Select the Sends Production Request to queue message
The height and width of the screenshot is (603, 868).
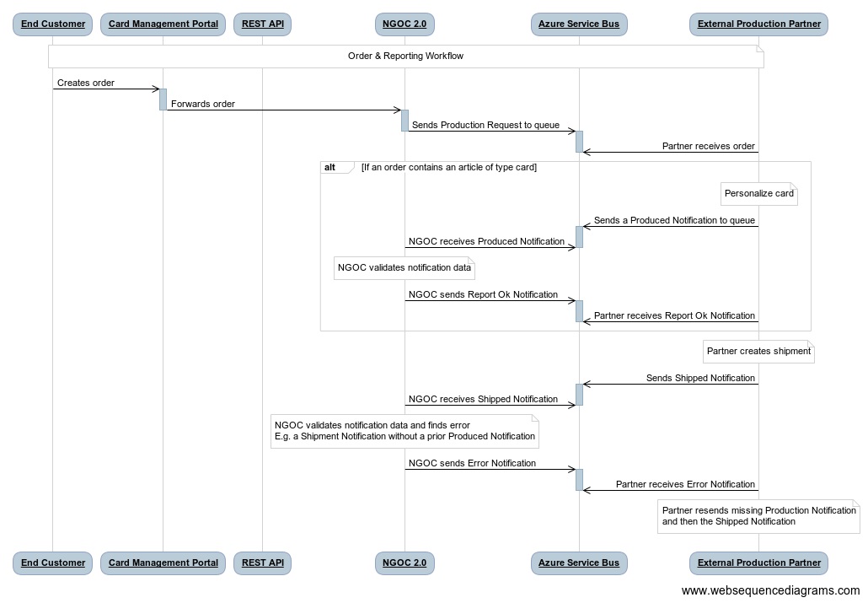tap(485, 125)
